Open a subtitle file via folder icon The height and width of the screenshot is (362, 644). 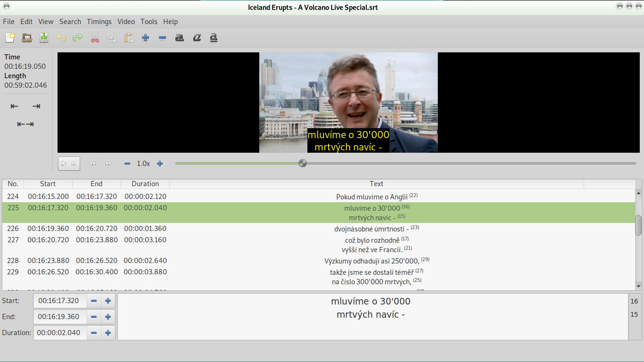pyautogui.click(x=27, y=38)
